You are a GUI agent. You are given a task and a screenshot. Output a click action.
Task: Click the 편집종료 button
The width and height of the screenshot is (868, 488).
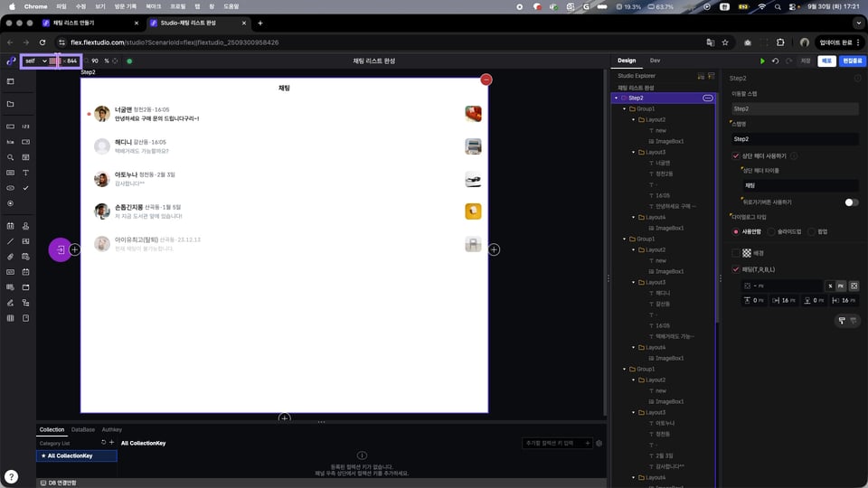[852, 61]
